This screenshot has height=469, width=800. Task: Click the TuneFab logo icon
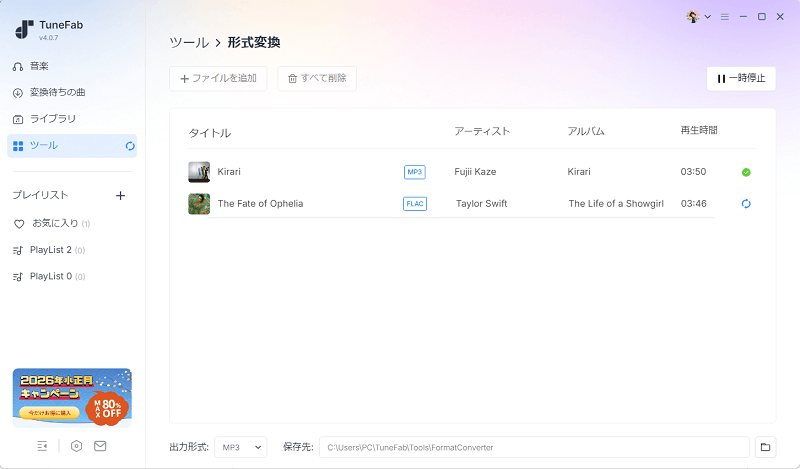(x=24, y=30)
